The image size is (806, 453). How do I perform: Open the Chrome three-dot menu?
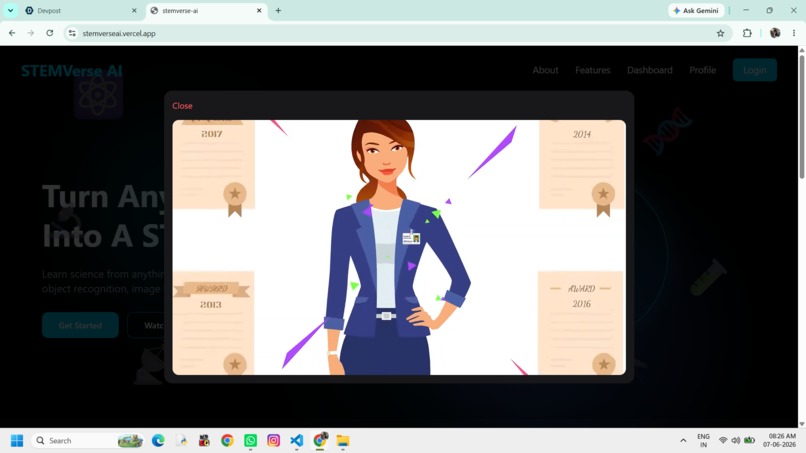tap(794, 33)
